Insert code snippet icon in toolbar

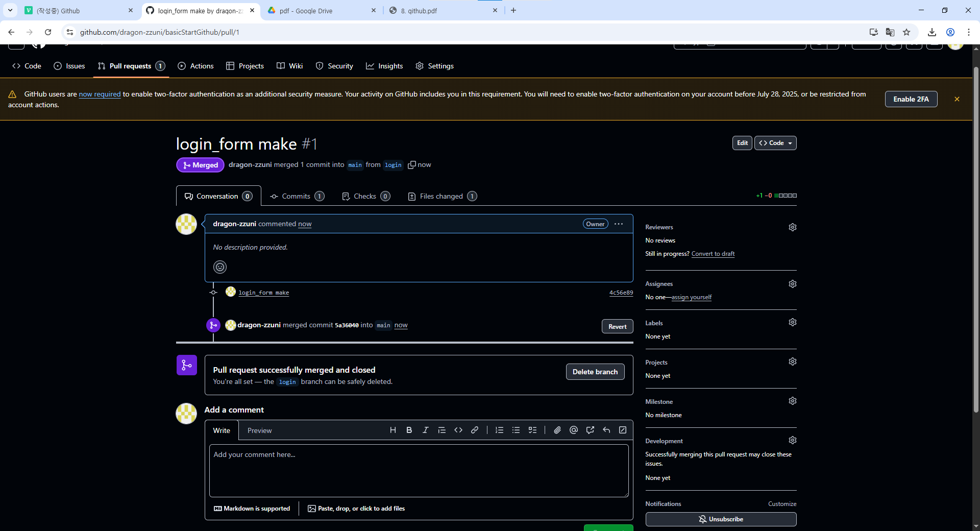[x=458, y=430]
